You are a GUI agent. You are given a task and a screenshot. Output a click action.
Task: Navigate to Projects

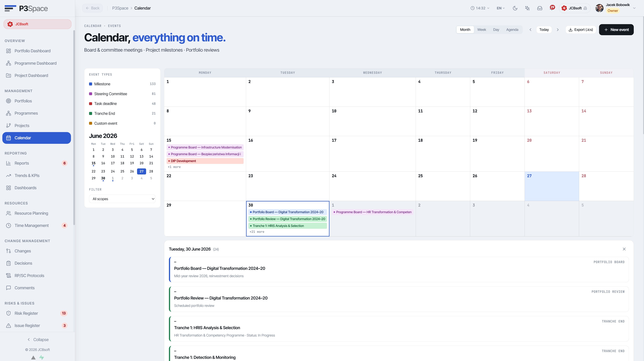(x=37, y=125)
